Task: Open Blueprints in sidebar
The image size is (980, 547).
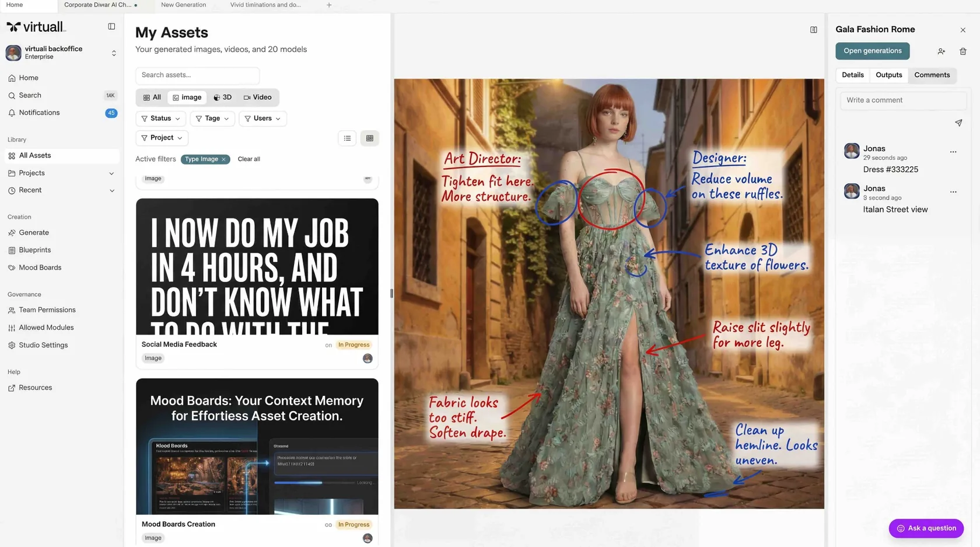Action: (x=34, y=250)
